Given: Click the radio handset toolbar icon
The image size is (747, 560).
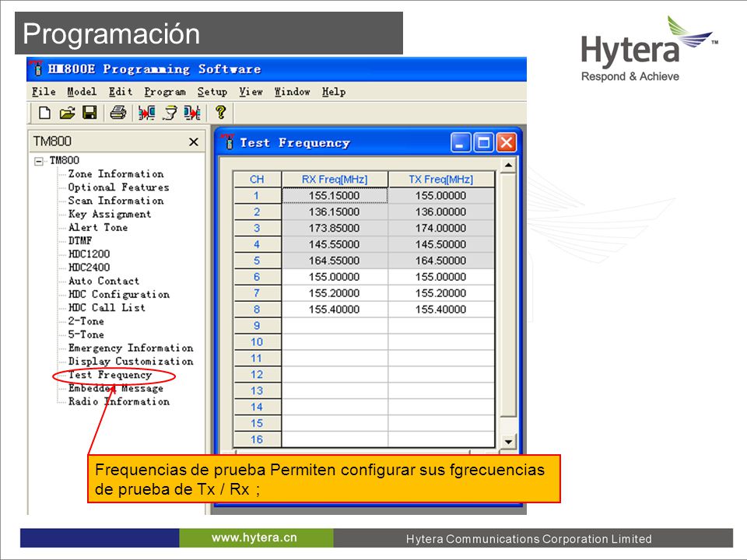Looking at the screenshot, I should [170, 113].
